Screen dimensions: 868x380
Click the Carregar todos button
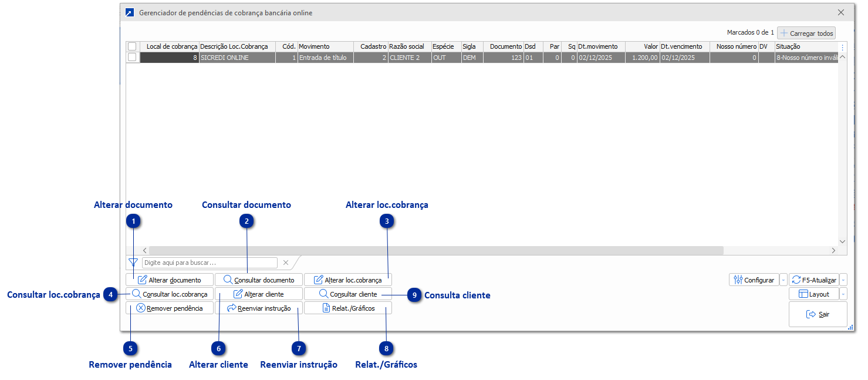pyautogui.click(x=806, y=33)
